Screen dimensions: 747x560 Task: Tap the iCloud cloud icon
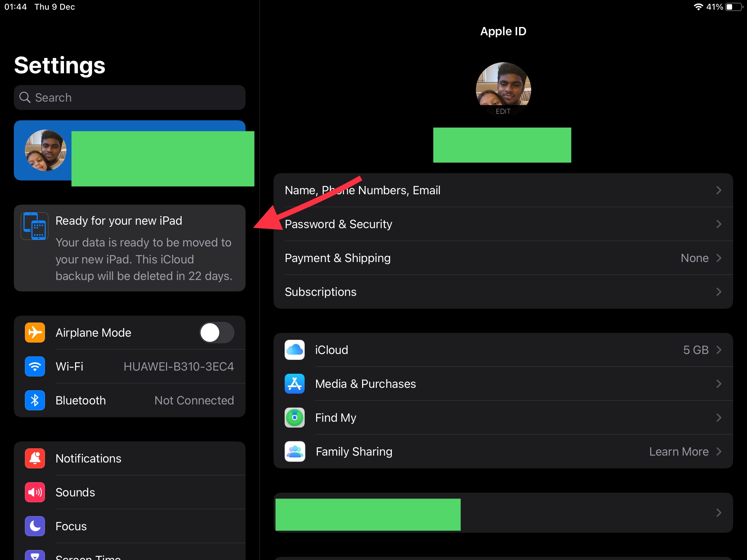pos(294,350)
